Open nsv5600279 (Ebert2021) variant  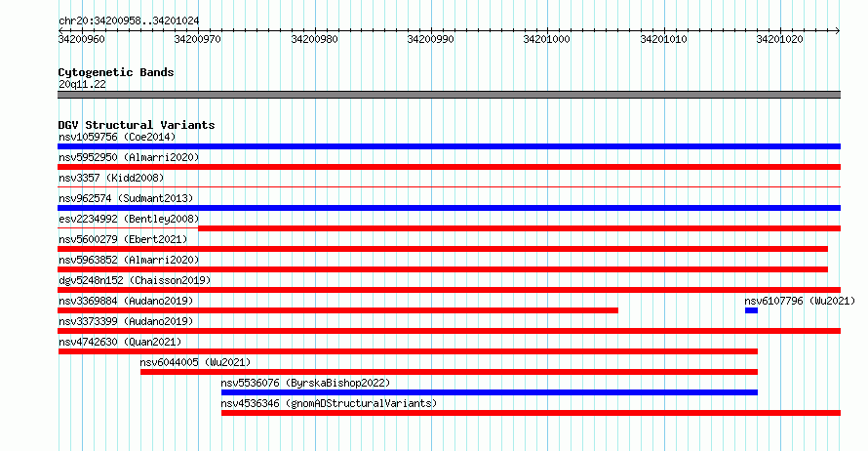(123, 239)
